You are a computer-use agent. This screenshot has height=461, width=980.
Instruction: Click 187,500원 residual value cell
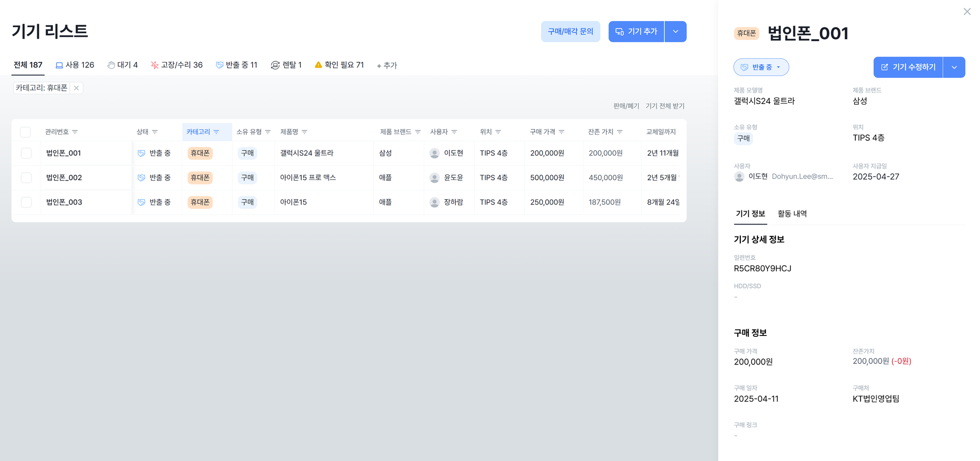605,203
